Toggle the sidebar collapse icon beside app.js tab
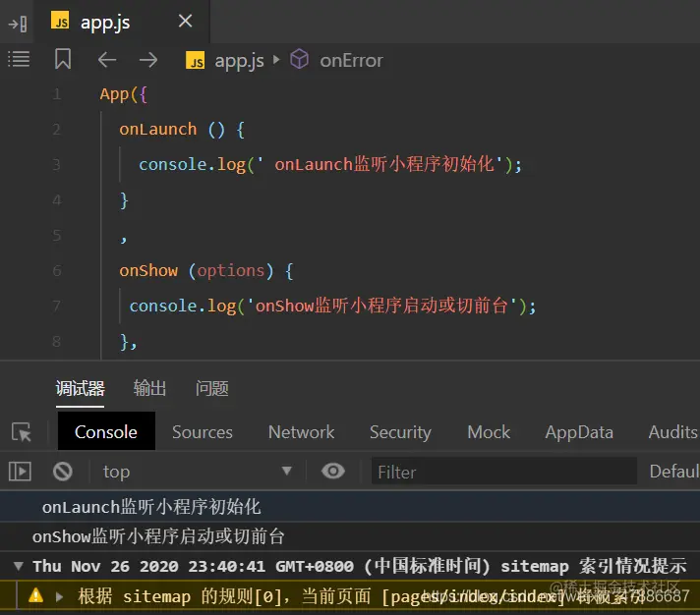The width and height of the screenshot is (700, 615). [x=18, y=24]
